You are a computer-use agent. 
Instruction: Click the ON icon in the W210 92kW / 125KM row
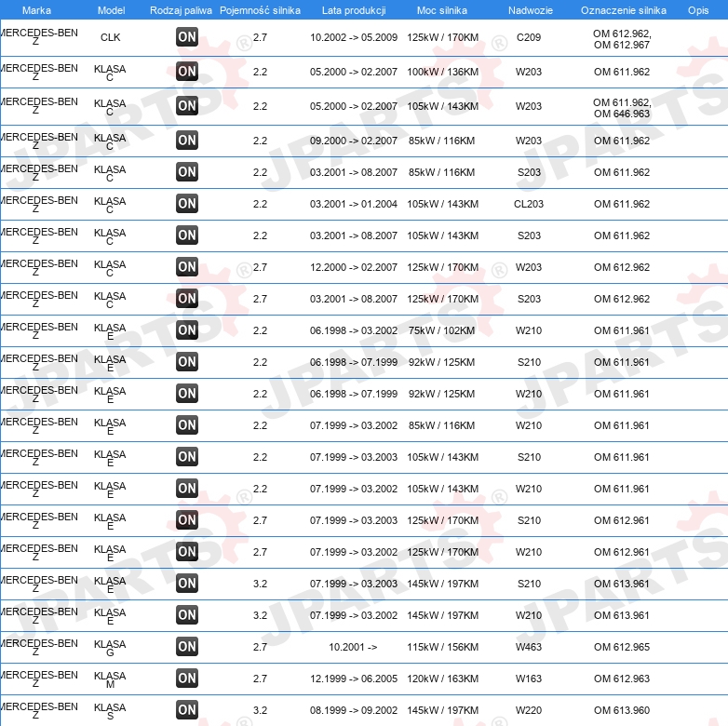coord(187,393)
